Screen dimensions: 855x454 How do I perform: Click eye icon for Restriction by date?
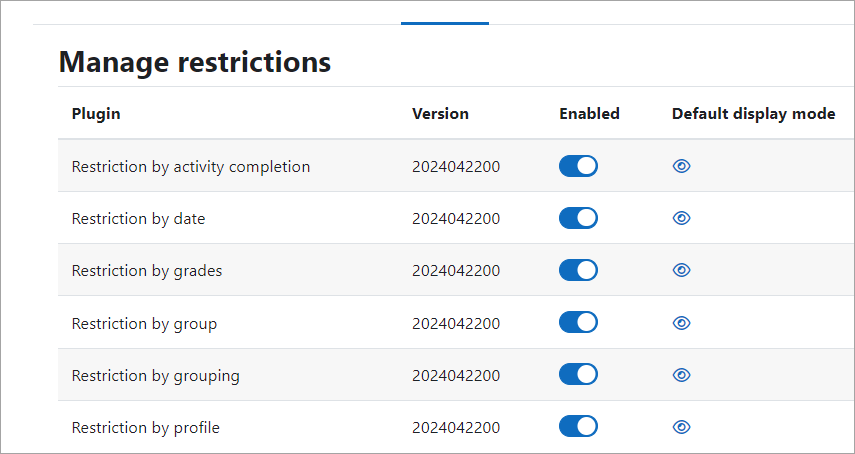[681, 219]
